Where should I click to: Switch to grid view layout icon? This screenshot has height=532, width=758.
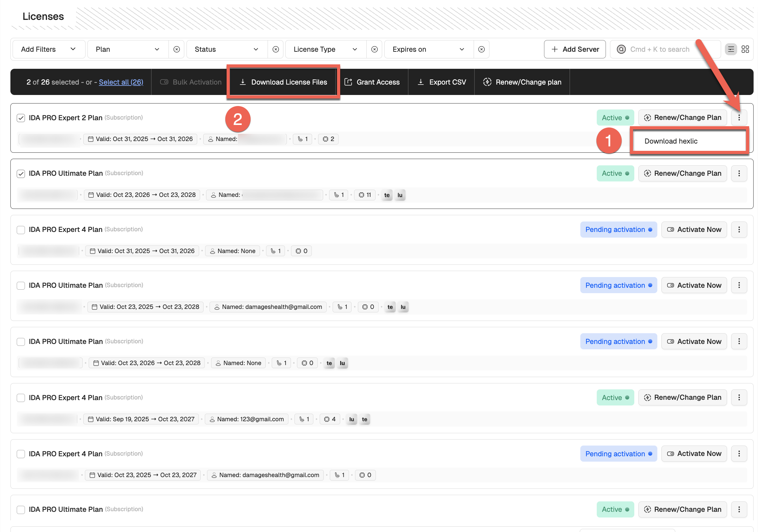click(x=745, y=49)
